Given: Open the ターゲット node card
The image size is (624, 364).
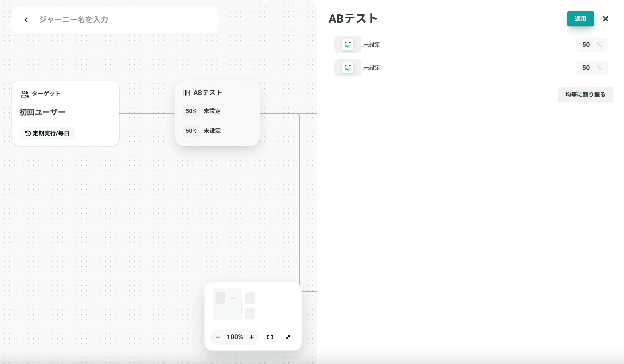Looking at the screenshot, I should [65, 113].
